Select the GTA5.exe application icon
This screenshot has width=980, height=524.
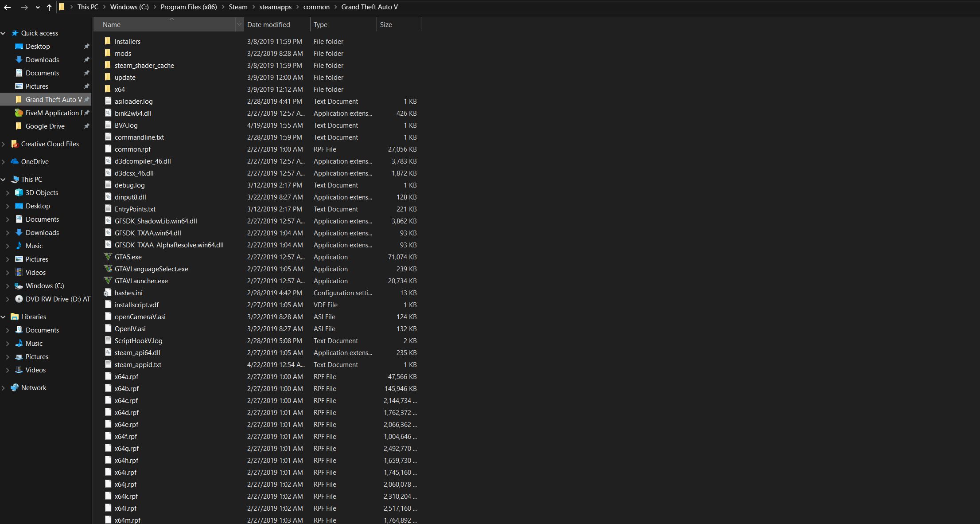tap(109, 257)
